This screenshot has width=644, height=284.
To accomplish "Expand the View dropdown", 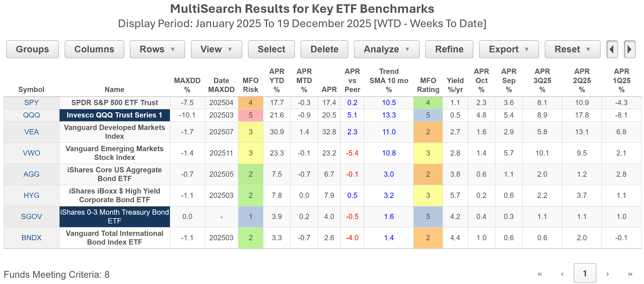I will tap(216, 49).
